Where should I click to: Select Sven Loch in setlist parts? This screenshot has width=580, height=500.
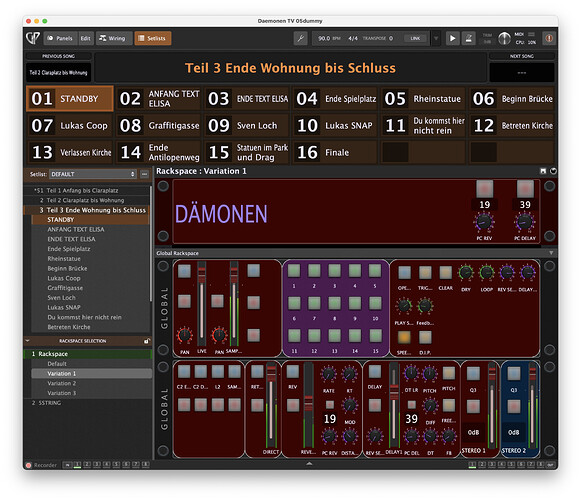click(x=91, y=297)
